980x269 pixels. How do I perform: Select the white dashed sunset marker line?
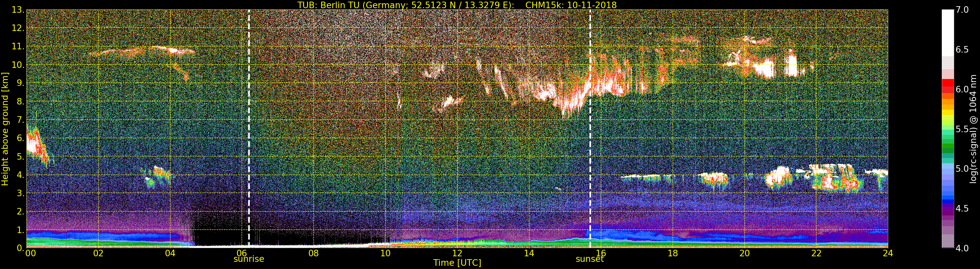[x=590, y=129]
